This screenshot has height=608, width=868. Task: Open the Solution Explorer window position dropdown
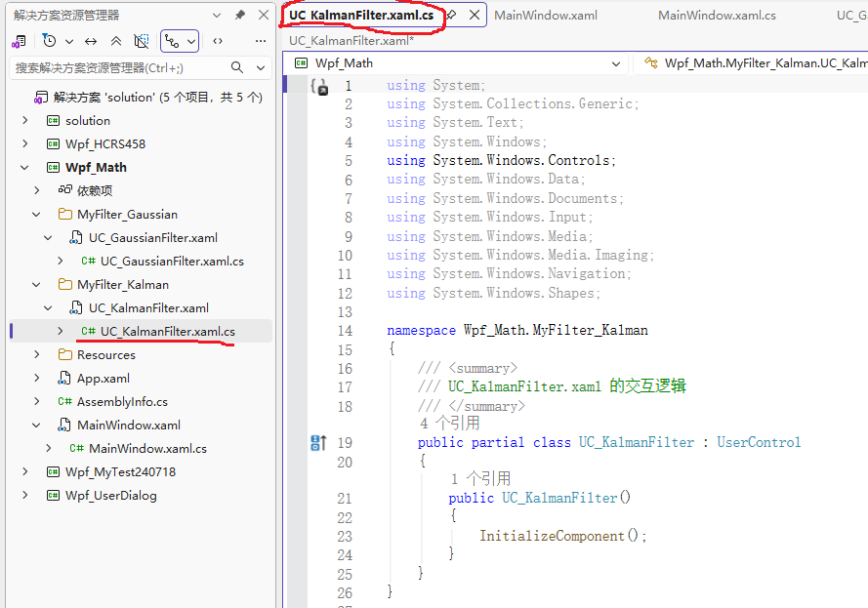pos(217,15)
